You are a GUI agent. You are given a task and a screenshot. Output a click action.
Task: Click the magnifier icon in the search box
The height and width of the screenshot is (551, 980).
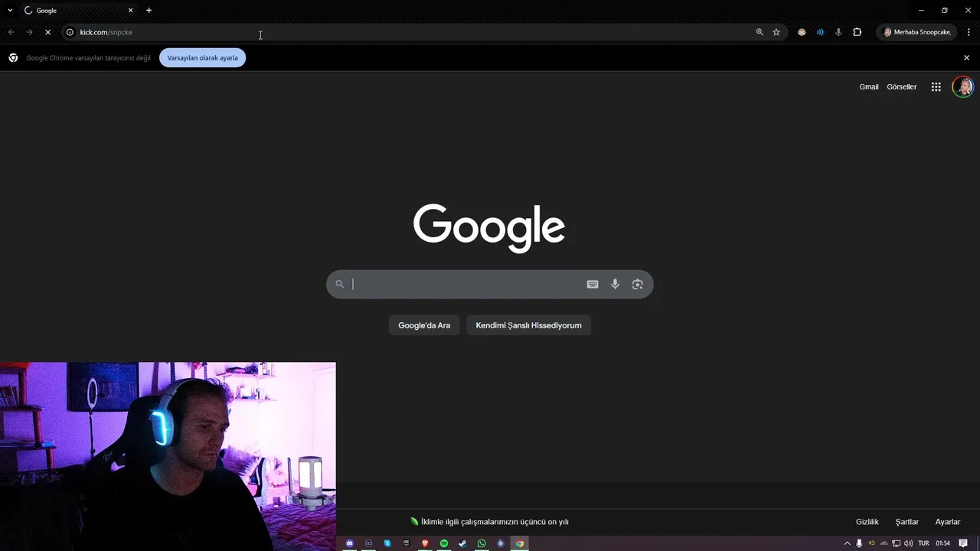click(340, 284)
